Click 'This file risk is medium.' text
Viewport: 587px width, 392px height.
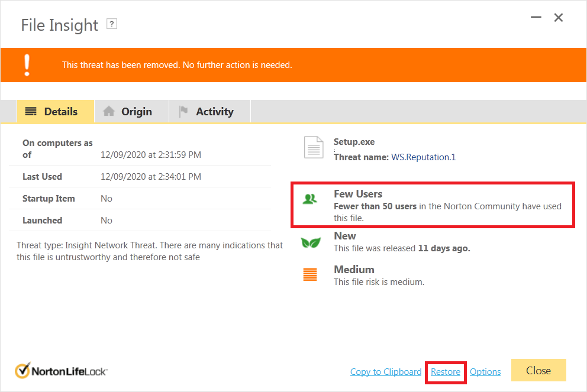tap(379, 281)
